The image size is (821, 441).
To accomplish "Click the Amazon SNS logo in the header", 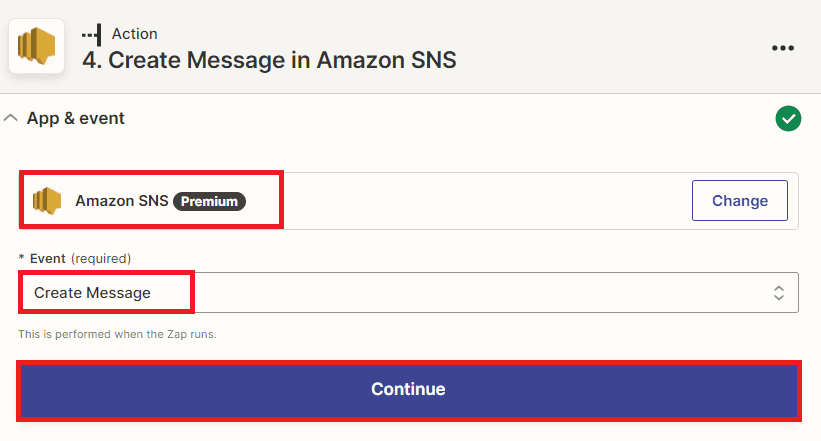I will click(x=37, y=46).
